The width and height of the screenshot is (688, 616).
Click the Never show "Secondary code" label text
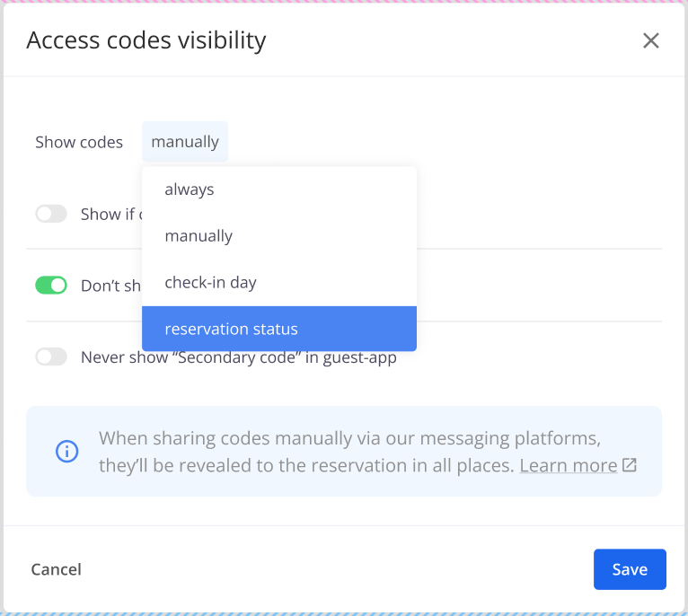coord(239,357)
